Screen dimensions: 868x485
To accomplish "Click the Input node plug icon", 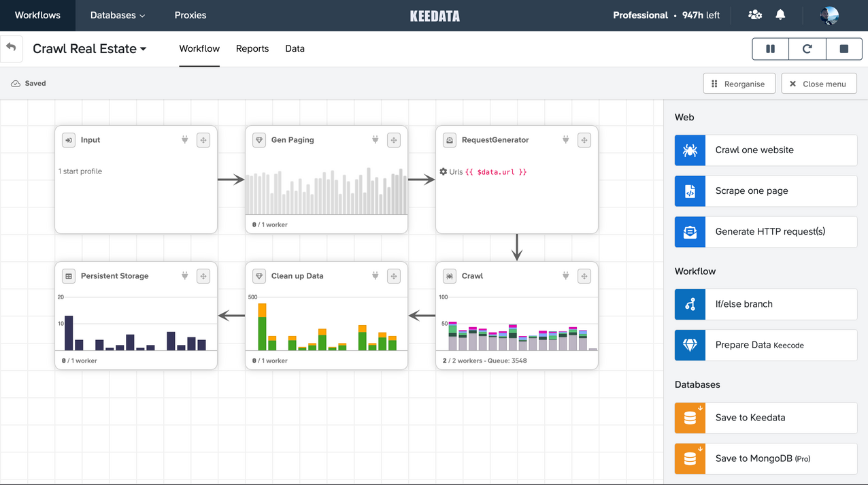I will [184, 139].
